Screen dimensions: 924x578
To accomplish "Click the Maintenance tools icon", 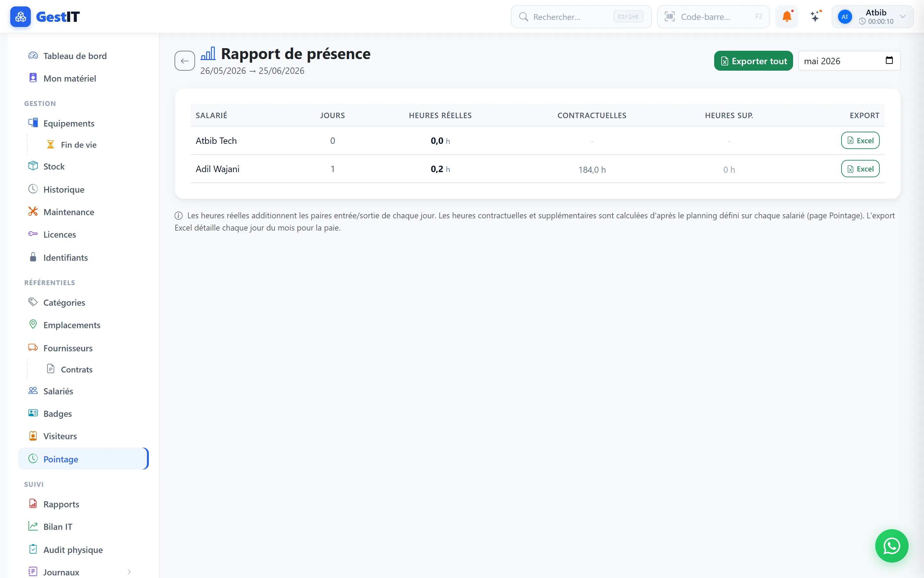I will [x=33, y=211].
